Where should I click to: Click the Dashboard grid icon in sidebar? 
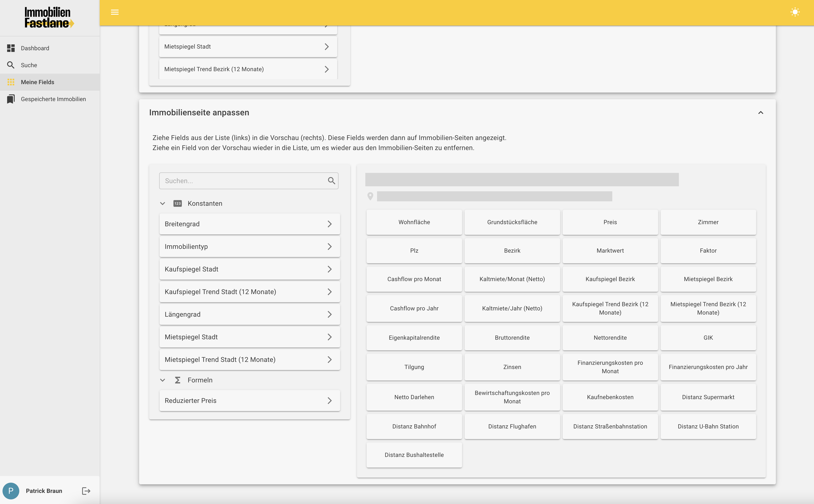pyautogui.click(x=11, y=48)
